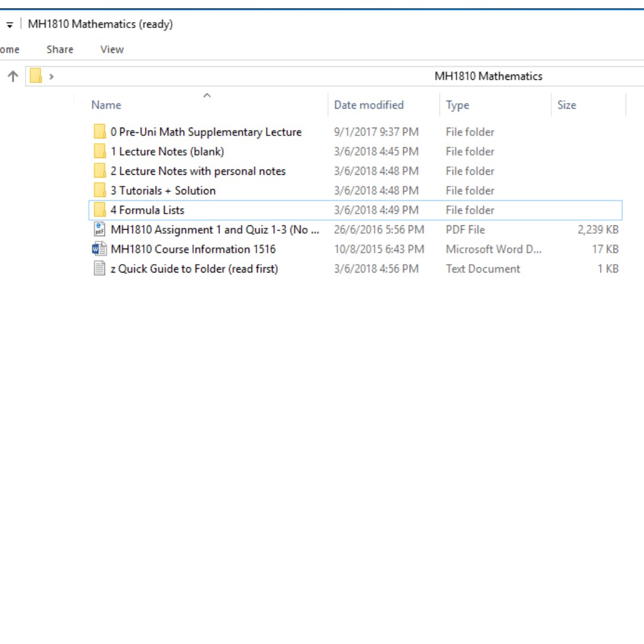Select the z Quick Guide to Folder file name
Viewport: 644px width, 644px height.
194,269
